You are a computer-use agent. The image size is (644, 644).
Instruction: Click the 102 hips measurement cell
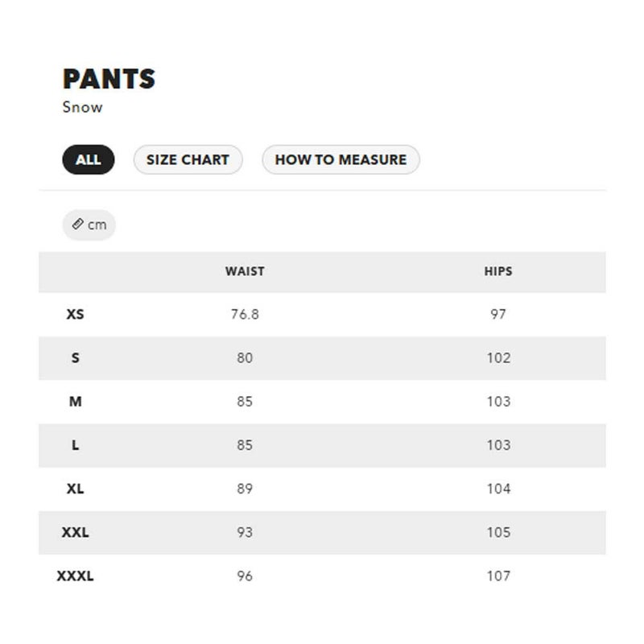pos(498,357)
